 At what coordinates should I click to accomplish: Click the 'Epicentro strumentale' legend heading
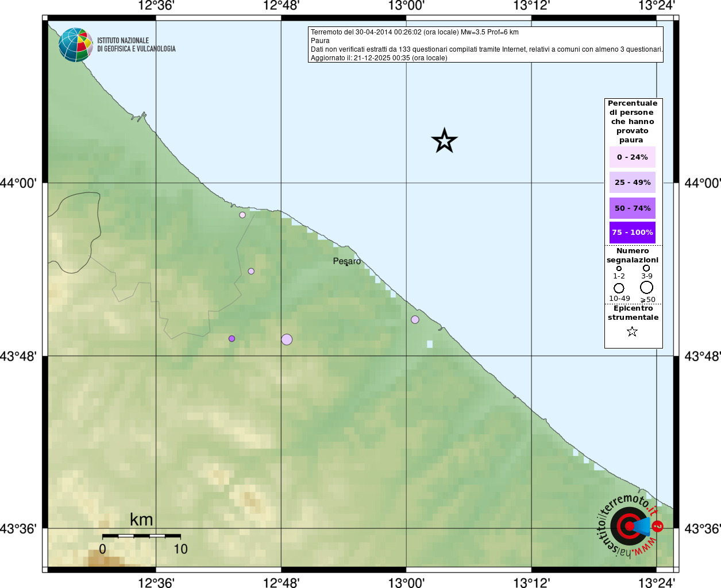633,313
